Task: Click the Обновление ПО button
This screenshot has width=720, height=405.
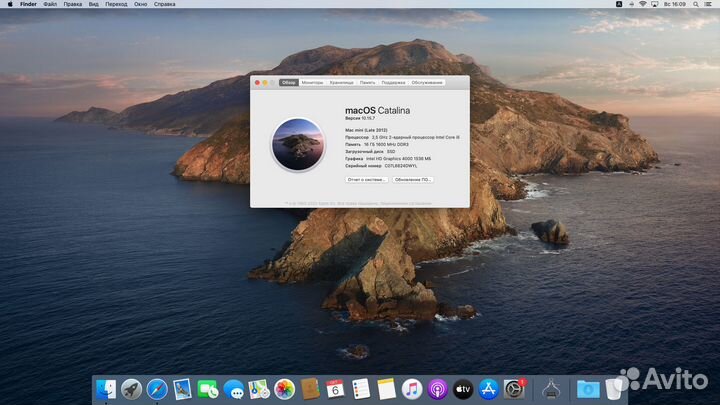Action: [413, 180]
